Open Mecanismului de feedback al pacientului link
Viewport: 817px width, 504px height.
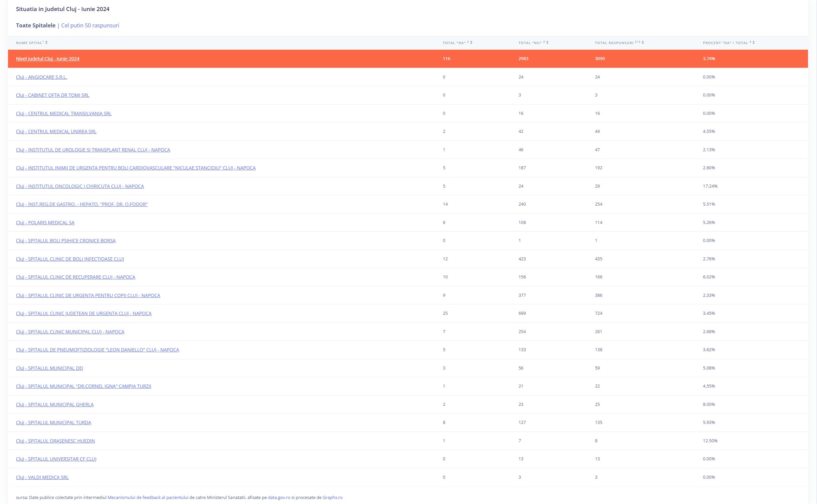pyautogui.click(x=148, y=497)
